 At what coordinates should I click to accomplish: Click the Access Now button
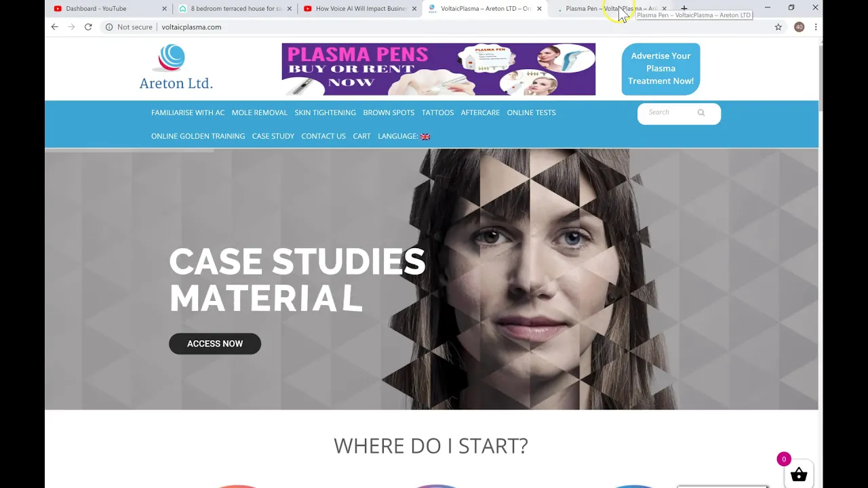(x=215, y=344)
